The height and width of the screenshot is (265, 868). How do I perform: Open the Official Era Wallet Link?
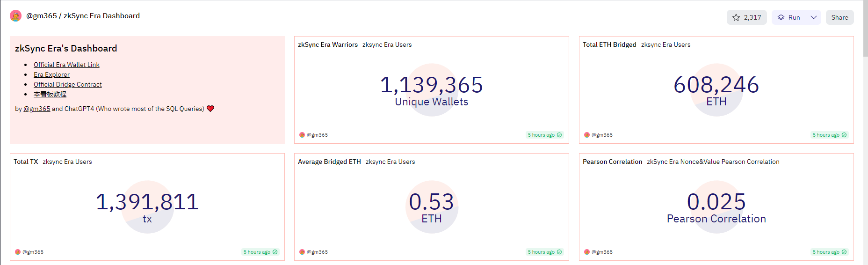66,65
